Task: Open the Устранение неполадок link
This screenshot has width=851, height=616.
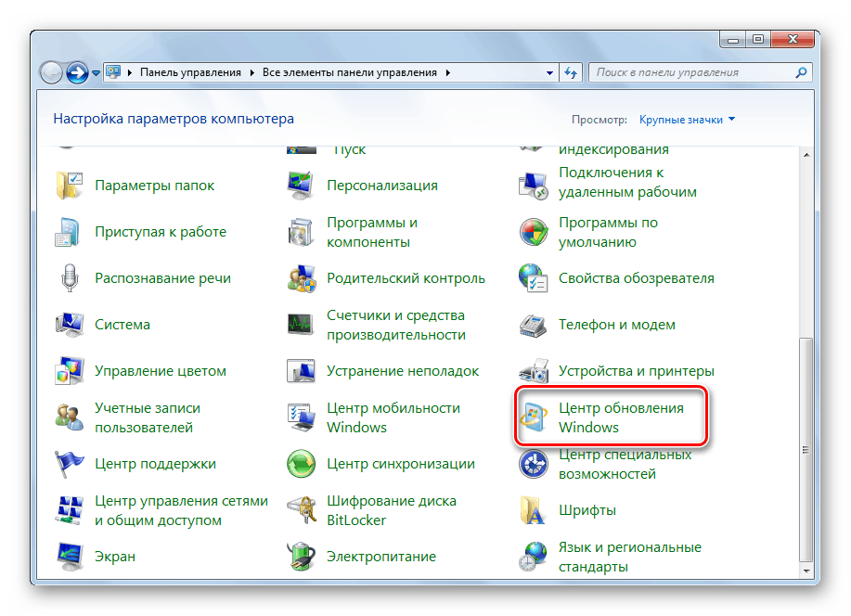Action: click(x=403, y=371)
